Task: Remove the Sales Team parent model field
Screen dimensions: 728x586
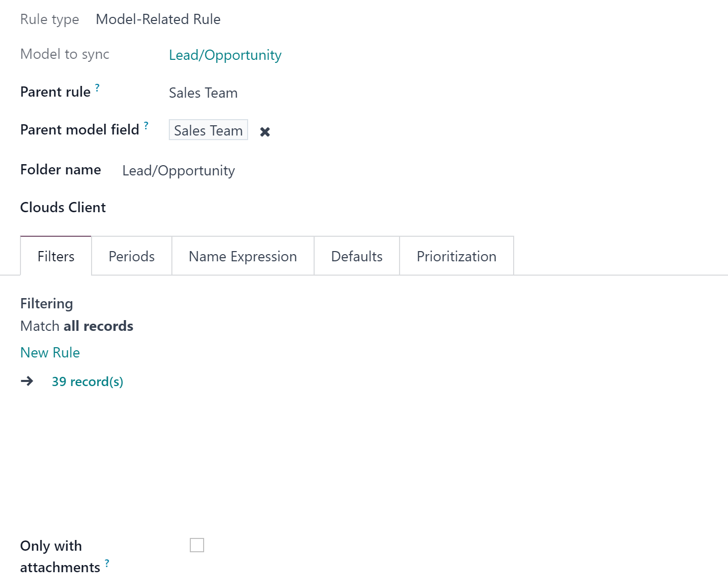Action: 264,132
